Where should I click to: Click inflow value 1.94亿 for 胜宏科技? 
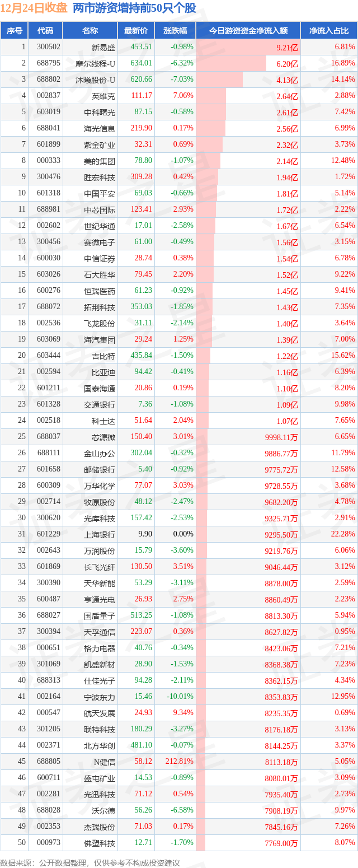(x=287, y=178)
